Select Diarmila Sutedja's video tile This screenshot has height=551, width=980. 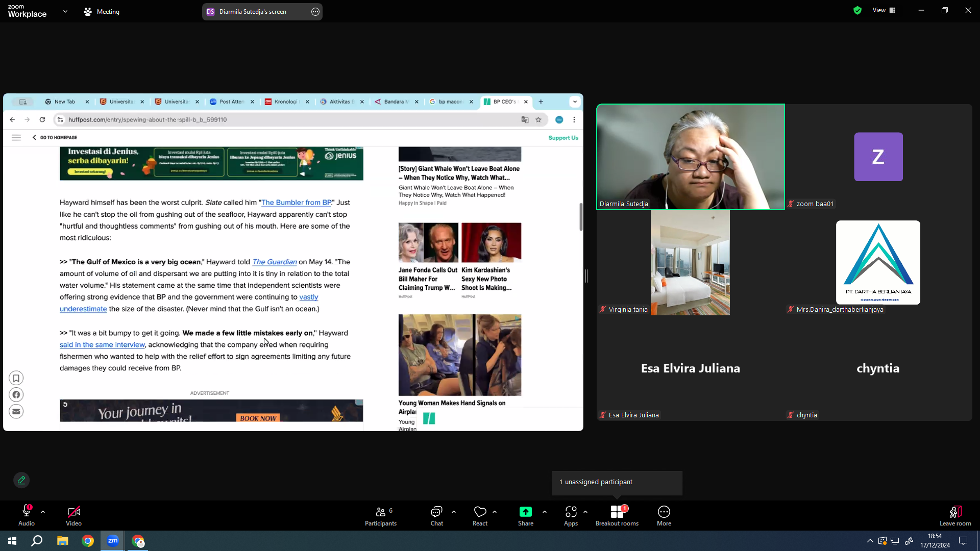point(691,157)
